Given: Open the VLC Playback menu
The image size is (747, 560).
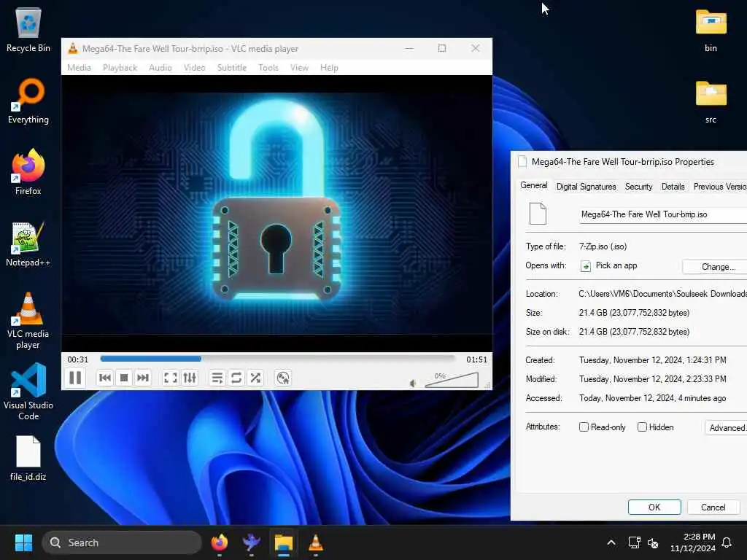Looking at the screenshot, I should [x=120, y=68].
